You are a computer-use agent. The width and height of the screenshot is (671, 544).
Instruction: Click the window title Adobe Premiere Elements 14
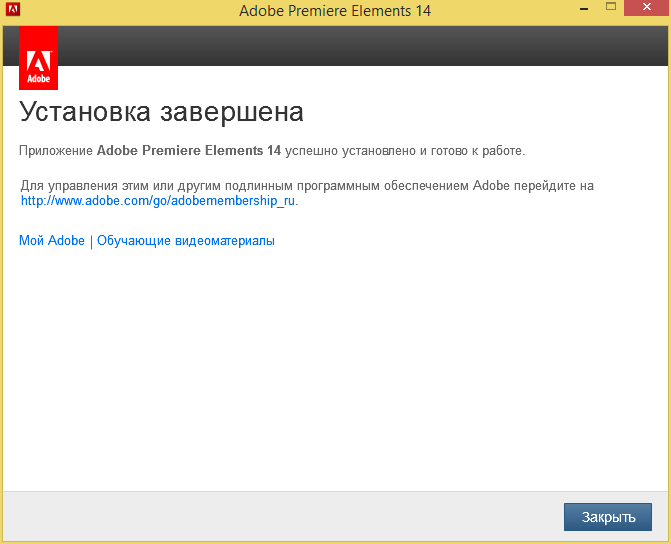click(335, 11)
